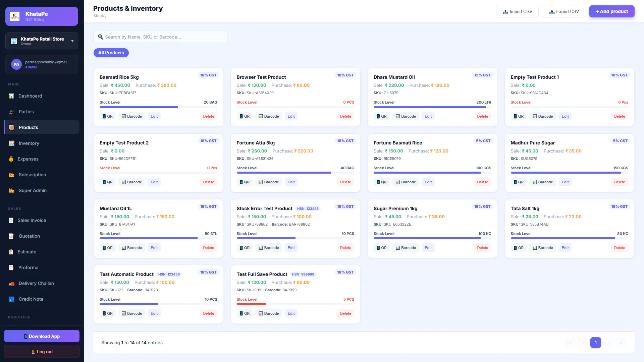
Task: Open Barcode for Browser Test Product
Action: [x=269, y=116]
